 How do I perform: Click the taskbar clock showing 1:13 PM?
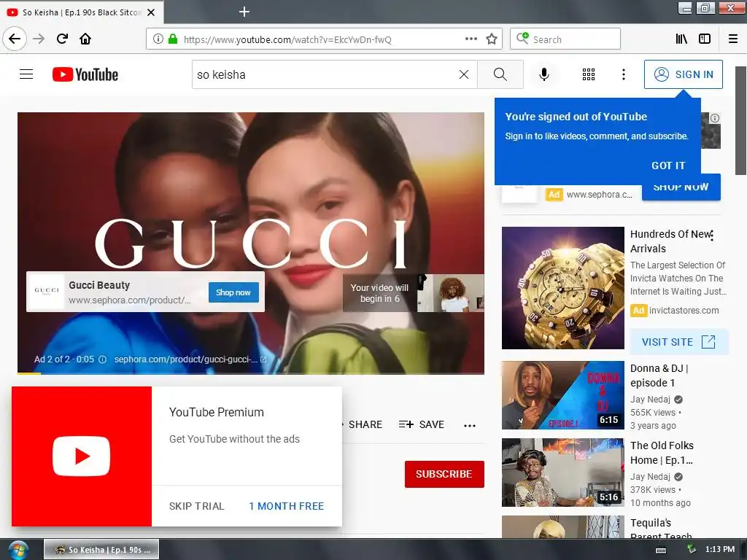click(x=720, y=549)
